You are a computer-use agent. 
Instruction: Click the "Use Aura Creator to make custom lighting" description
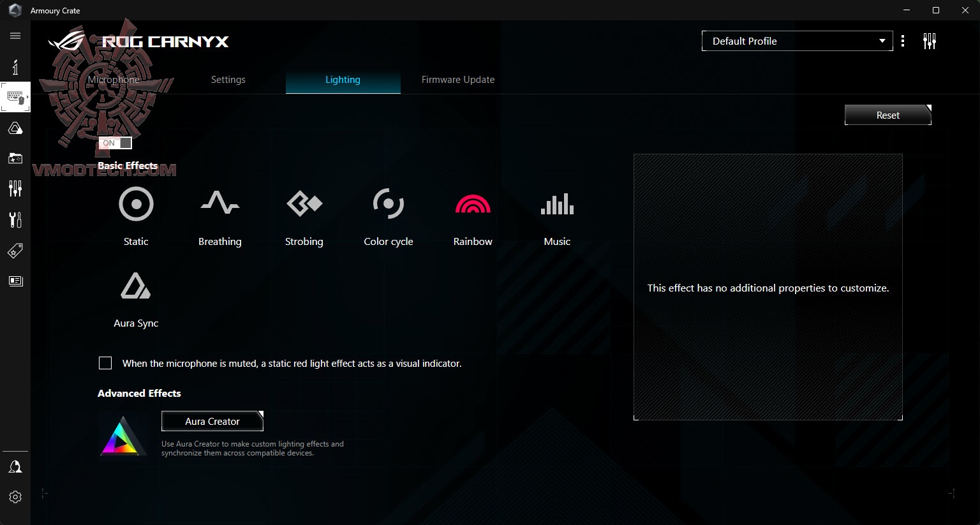(x=253, y=448)
